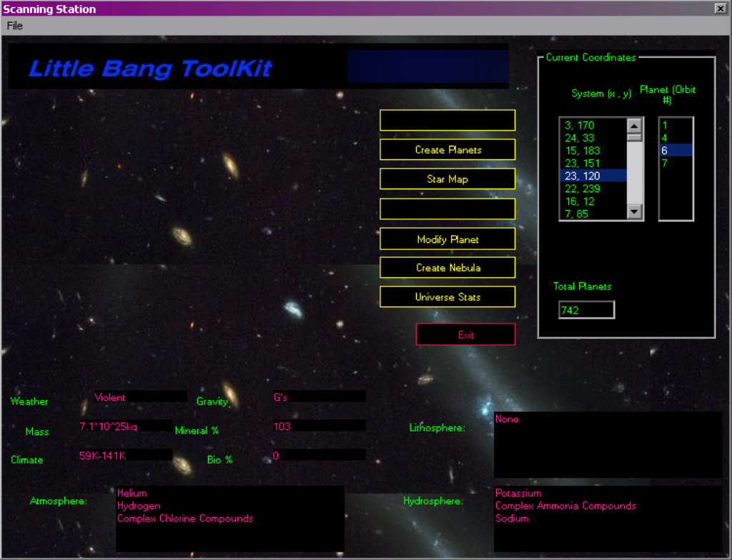
Task: Close the Scanning Station window
Action: (720, 9)
